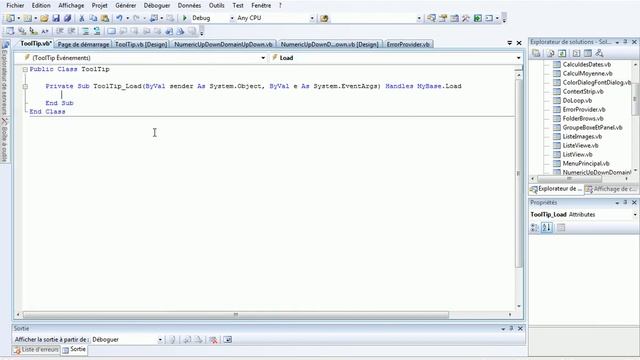The width and height of the screenshot is (640, 360).
Task: Open the Load method dropdown
Action: [518, 58]
